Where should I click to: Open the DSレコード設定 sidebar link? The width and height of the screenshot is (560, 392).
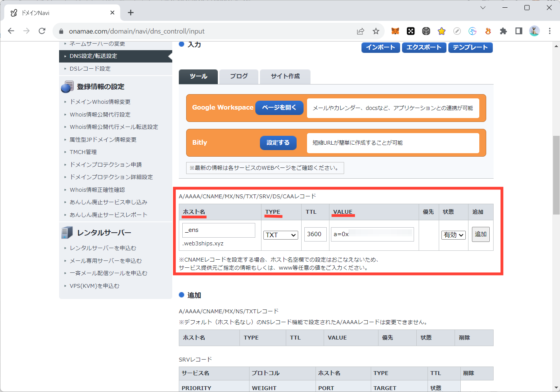90,69
